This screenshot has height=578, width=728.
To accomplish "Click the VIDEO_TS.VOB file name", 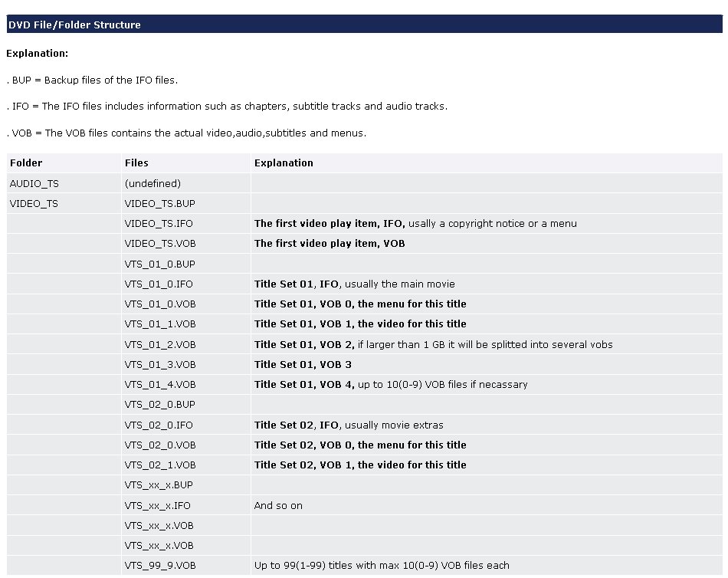I will point(159,244).
